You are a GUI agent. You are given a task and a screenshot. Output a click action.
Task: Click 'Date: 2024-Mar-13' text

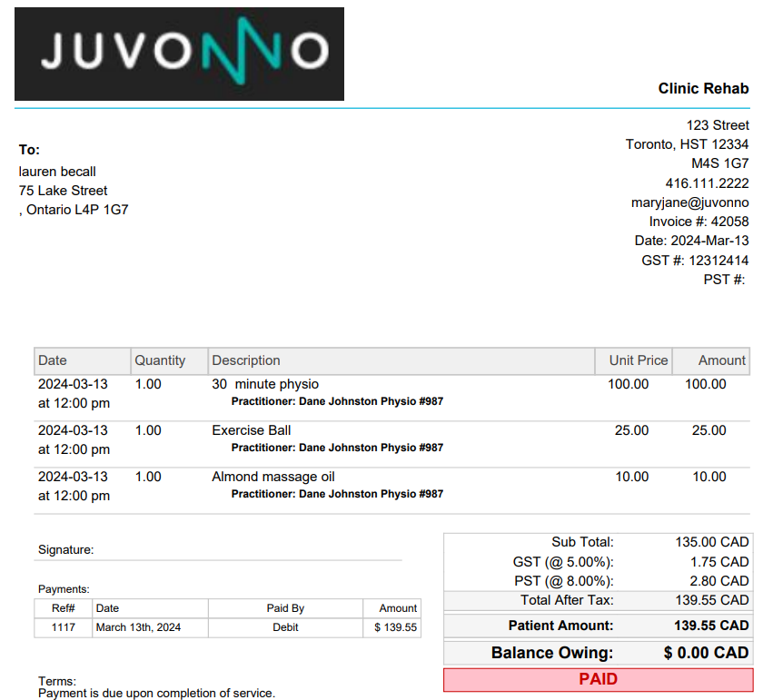click(691, 241)
